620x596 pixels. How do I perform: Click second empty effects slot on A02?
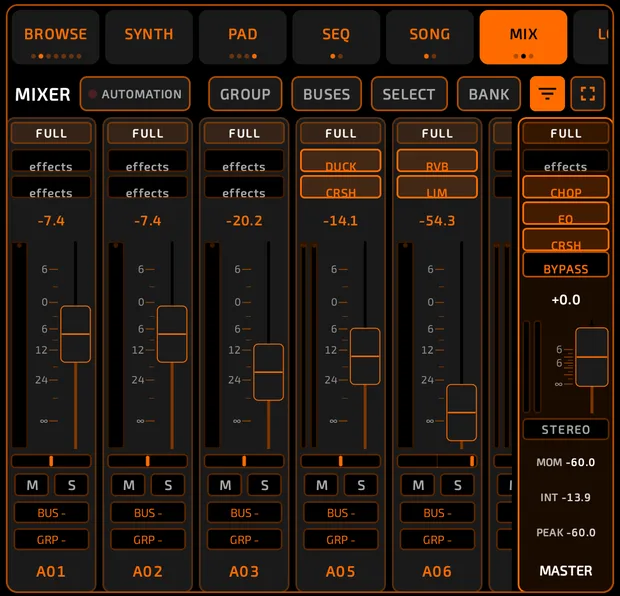[x=148, y=187]
